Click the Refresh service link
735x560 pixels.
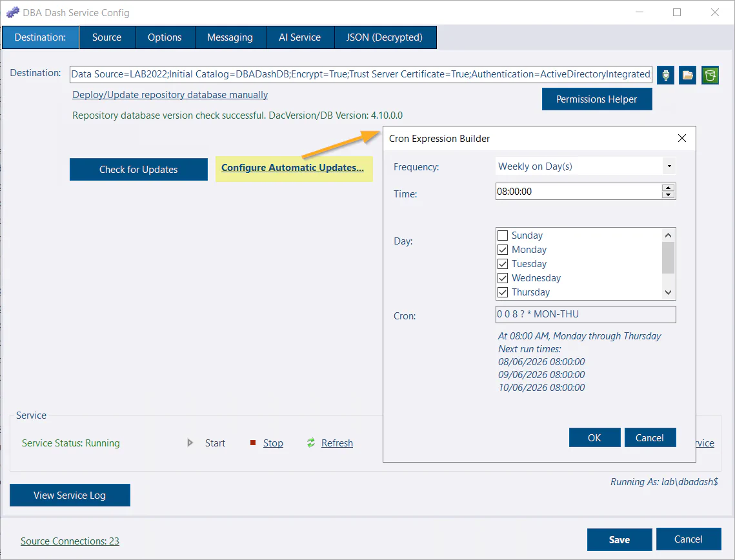(337, 443)
